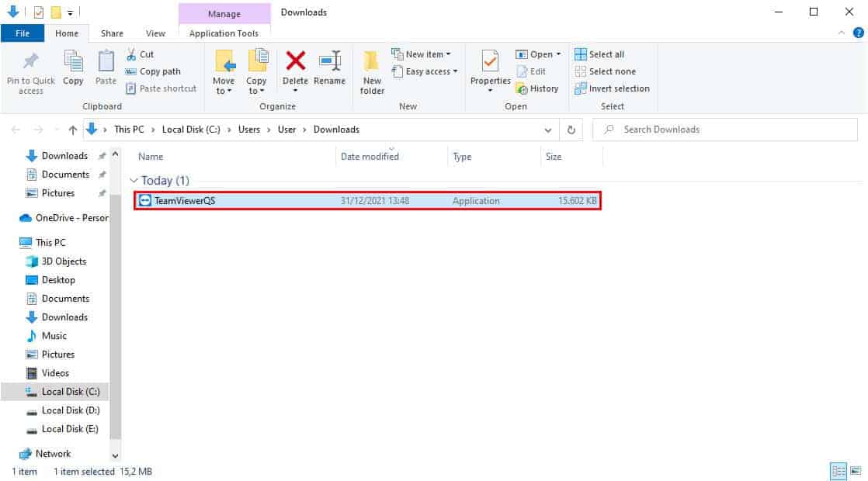Image resolution: width=868 pixels, height=481 pixels.
Task: Open the History icon in ribbon
Action: 523,88
